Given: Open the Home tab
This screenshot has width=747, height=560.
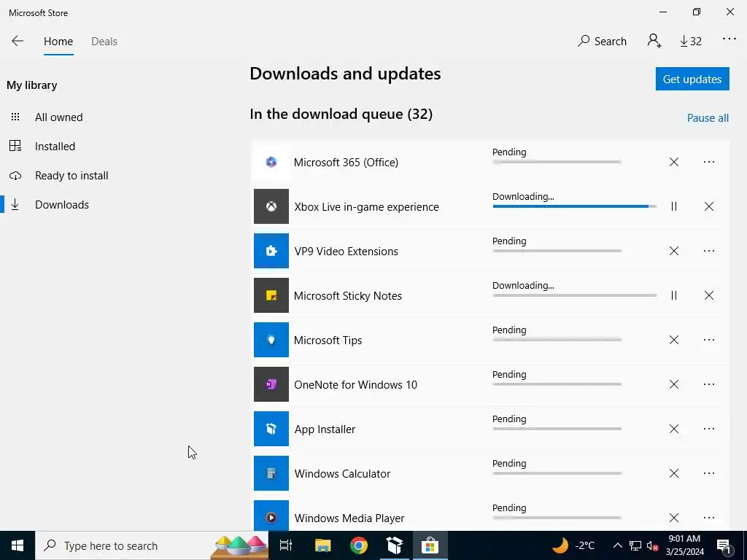Looking at the screenshot, I should click(x=58, y=42).
